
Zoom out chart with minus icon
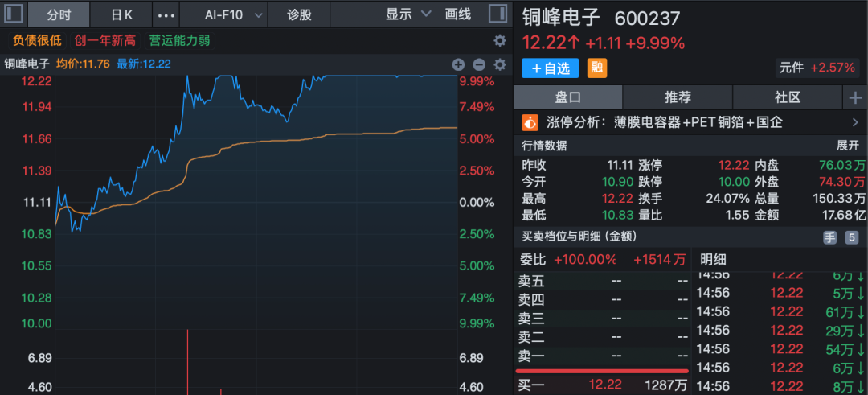point(479,64)
